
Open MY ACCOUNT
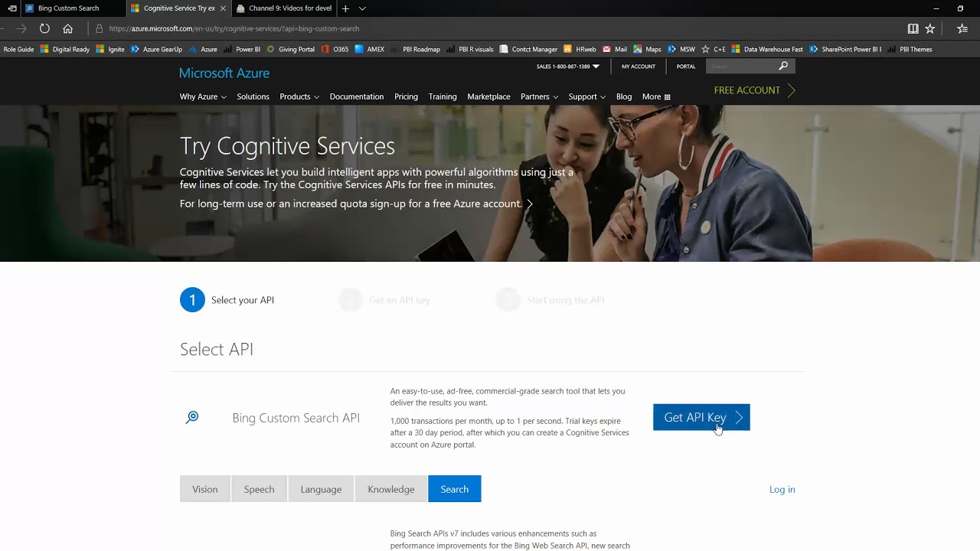click(x=639, y=67)
